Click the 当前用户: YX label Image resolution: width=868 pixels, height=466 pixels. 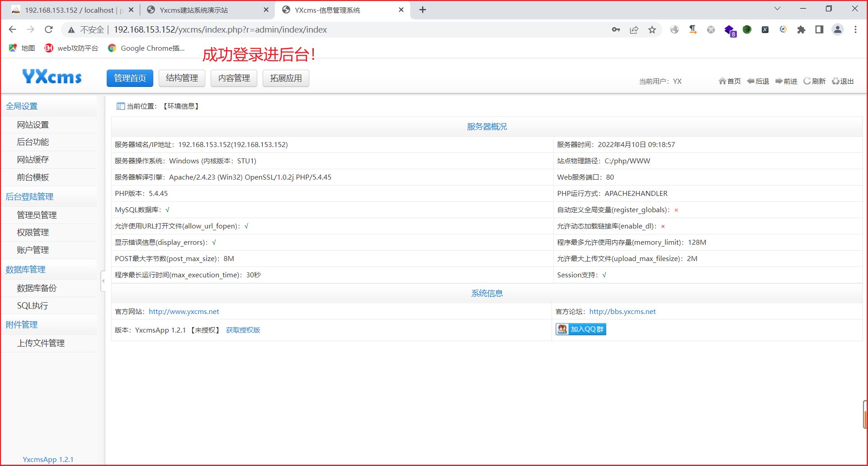pos(660,81)
